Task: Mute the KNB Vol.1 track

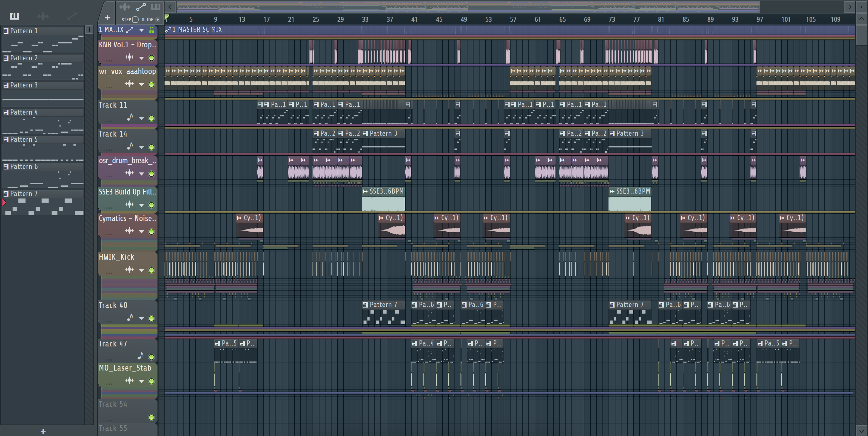Action: click(152, 58)
